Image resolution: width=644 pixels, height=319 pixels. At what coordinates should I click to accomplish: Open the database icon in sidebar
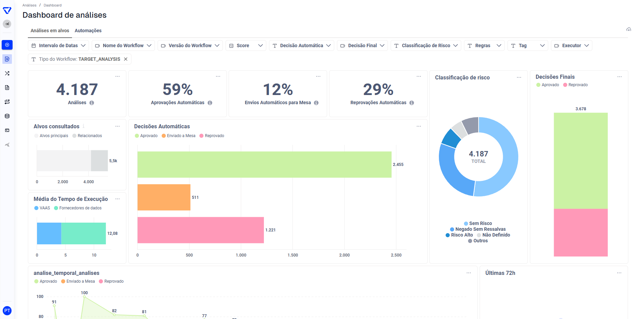(7, 116)
